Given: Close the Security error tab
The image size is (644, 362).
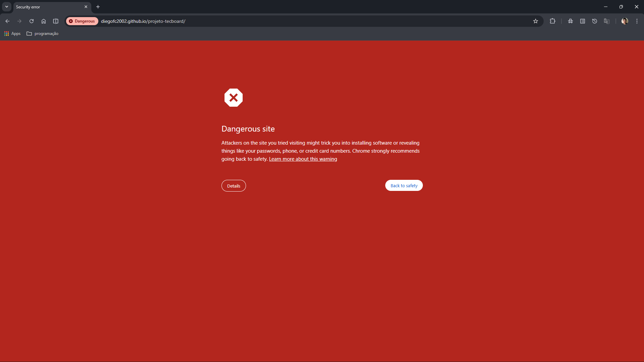Looking at the screenshot, I should tap(86, 7).
